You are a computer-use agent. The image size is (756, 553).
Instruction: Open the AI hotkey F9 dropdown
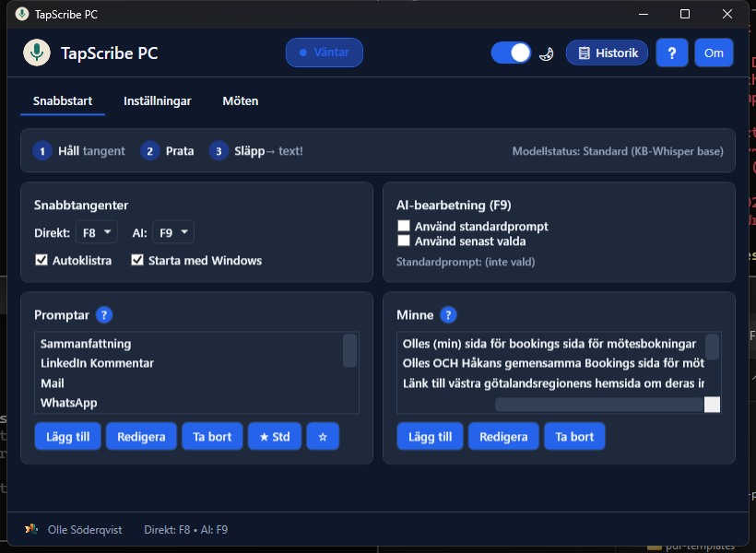[x=173, y=232]
